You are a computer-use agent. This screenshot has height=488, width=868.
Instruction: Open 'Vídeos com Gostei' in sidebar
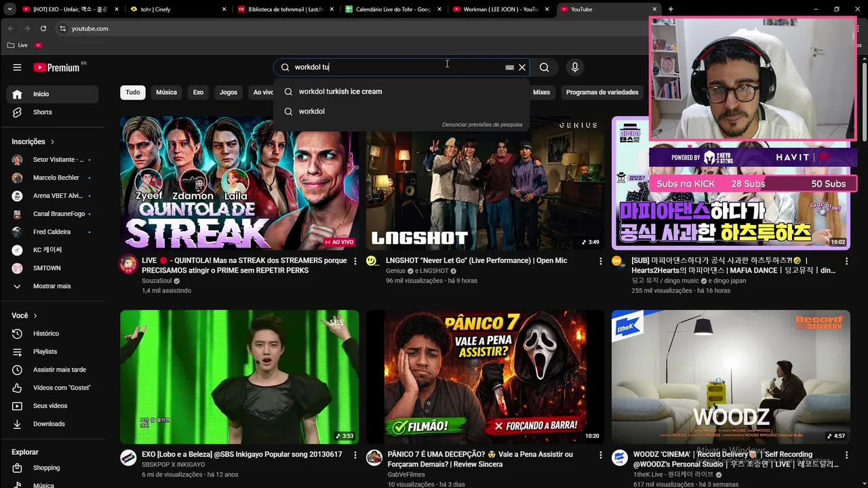[52, 388]
